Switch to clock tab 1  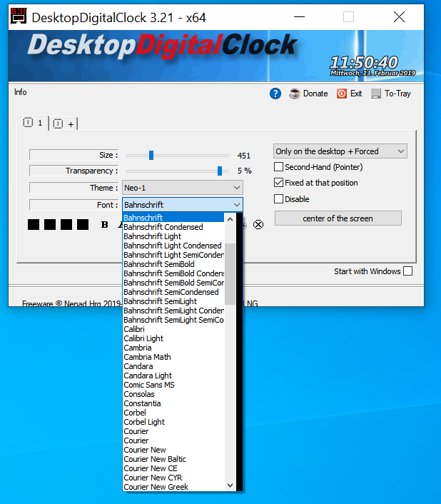[x=33, y=123]
